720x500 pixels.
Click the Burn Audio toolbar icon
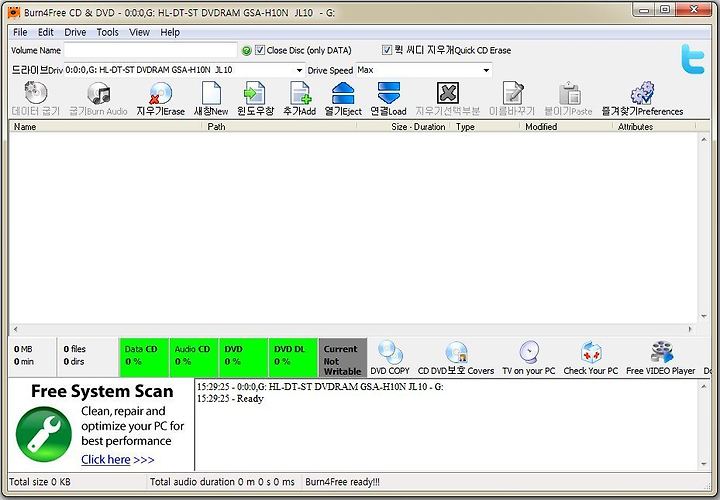point(99,93)
